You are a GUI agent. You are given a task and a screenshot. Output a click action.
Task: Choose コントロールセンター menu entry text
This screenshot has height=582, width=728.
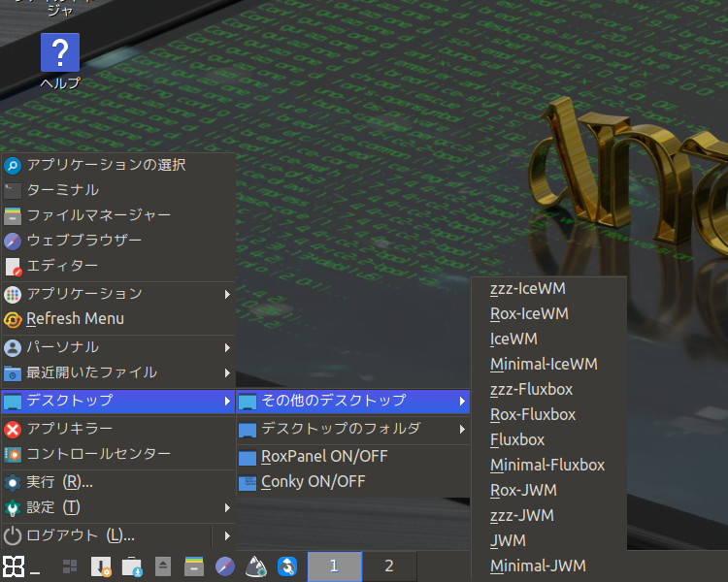pyautogui.click(x=99, y=454)
